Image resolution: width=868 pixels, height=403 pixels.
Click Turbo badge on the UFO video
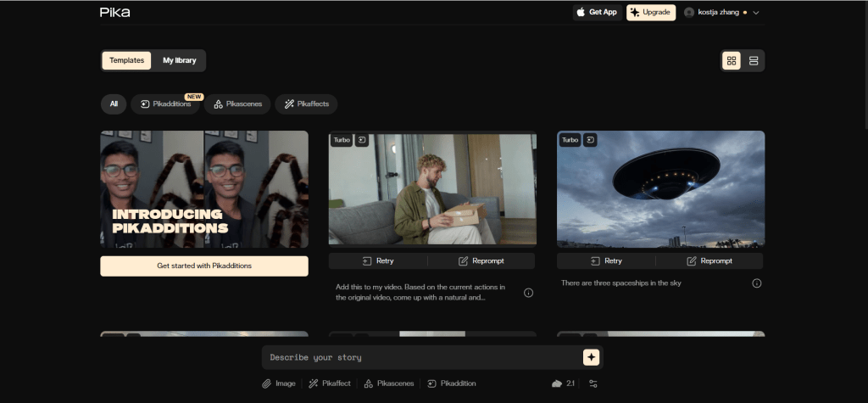[570, 140]
